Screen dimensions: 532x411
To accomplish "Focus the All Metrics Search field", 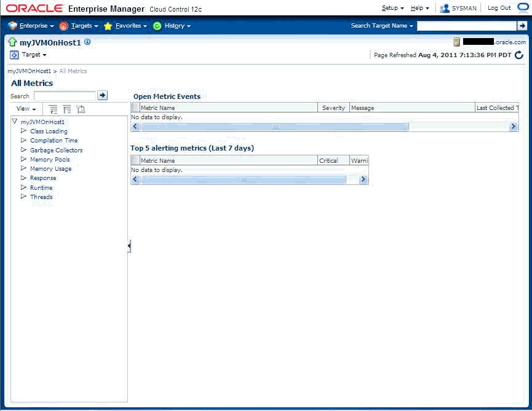I will point(65,96).
